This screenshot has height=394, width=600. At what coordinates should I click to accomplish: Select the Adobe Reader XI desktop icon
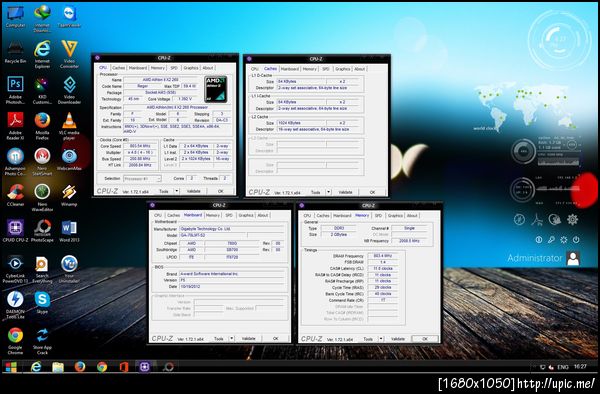click(15, 125)
